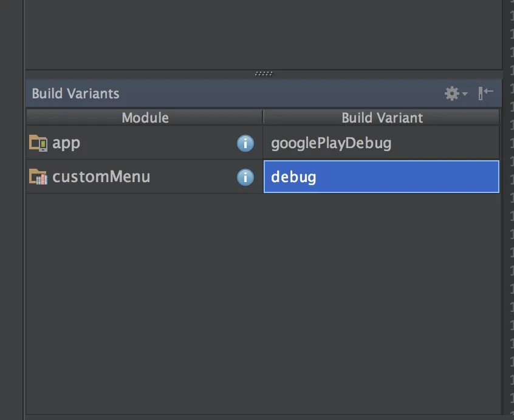The image size is (514, 420).
Task: Select the app module name
Action: point(66,143)
